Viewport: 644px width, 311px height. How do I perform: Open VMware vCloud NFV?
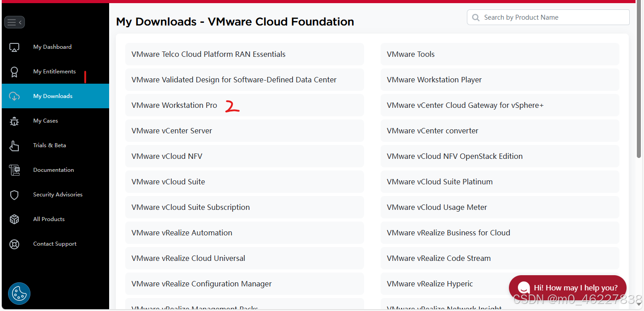[x=245, y=156]
